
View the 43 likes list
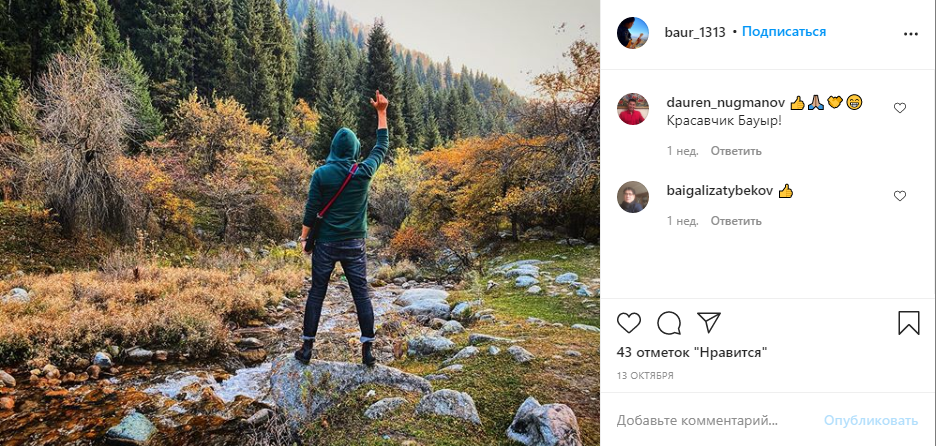click(x=691, y=352)
